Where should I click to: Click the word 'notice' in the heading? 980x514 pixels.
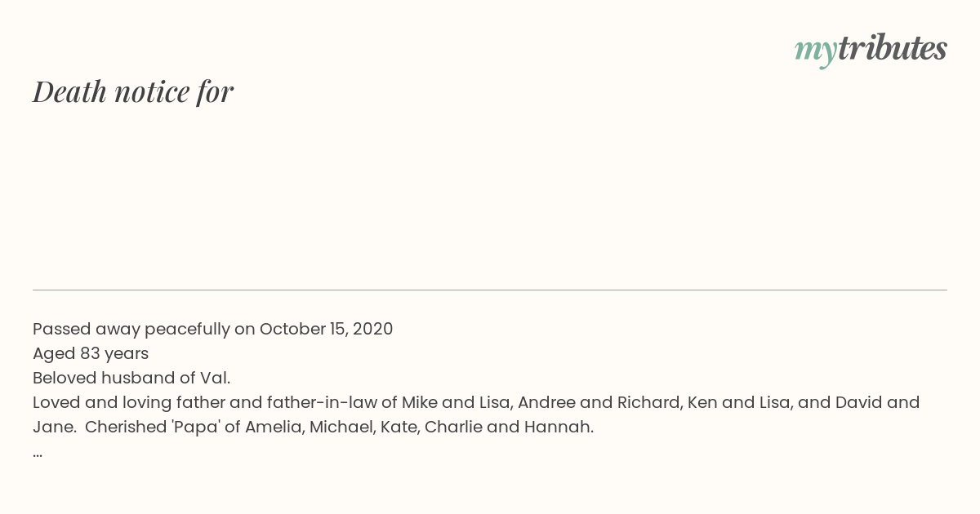point(152,92)
